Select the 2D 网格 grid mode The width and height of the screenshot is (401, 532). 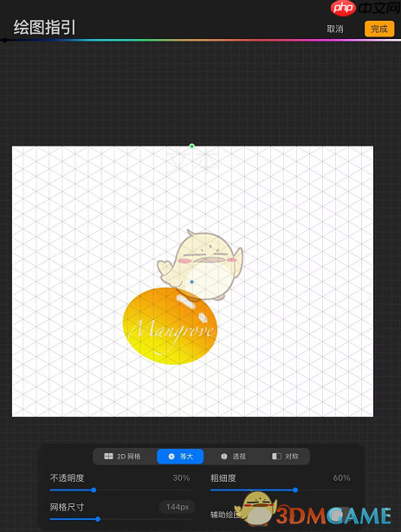click(122, 457)
